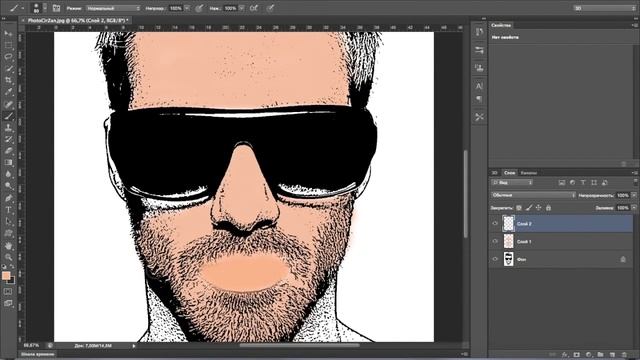Select the Blur tool
640x360 pixels.
[x=8, y=174]
